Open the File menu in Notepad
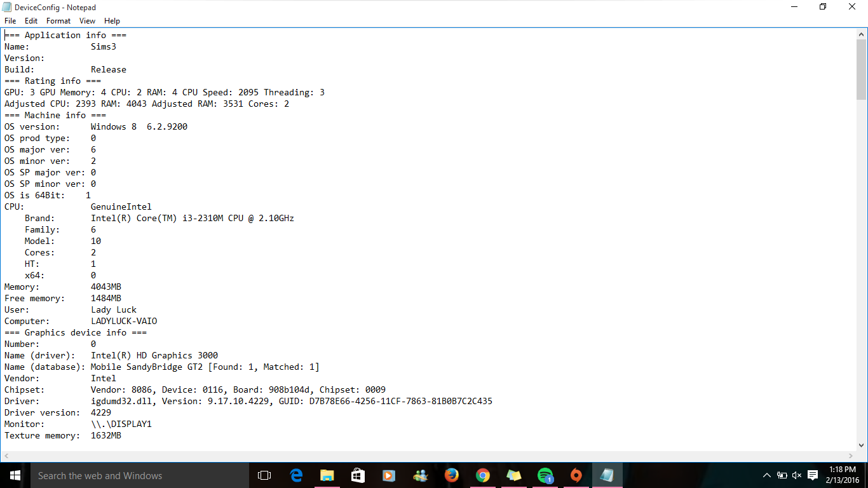868x488 pixels. click(x=10, y=21)
